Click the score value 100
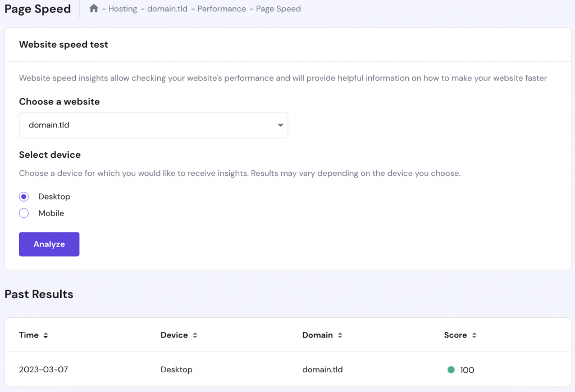575x392 pixels. tap(467, 370)
